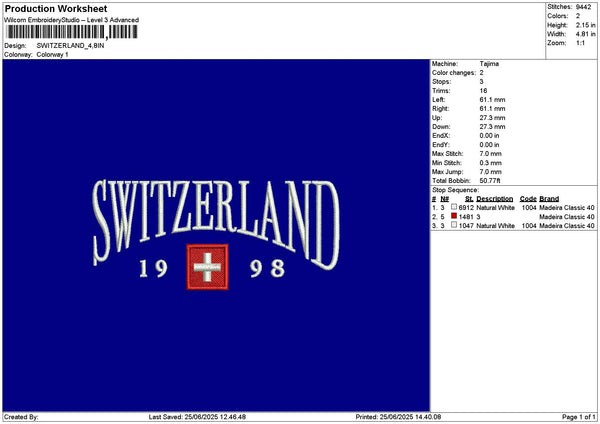Click the stitch count '1481' in stop 2
Viewport: 600px width, 424px height.
[466, 217]
